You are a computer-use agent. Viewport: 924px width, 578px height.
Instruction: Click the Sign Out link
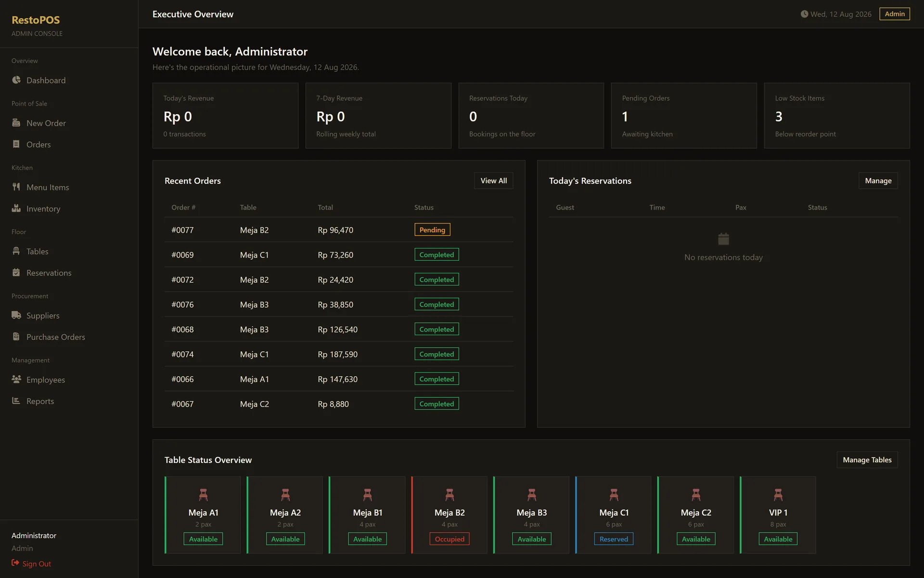(x=31, y=564)
